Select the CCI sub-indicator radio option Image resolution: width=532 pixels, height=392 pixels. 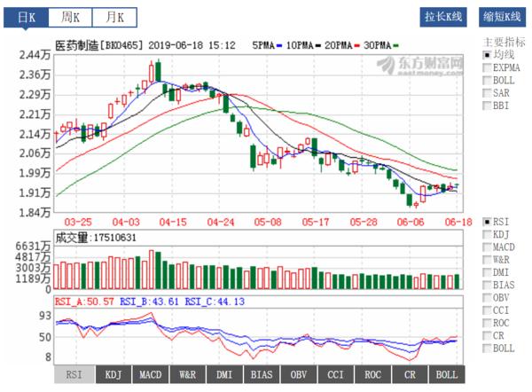(x=487, y=310)
